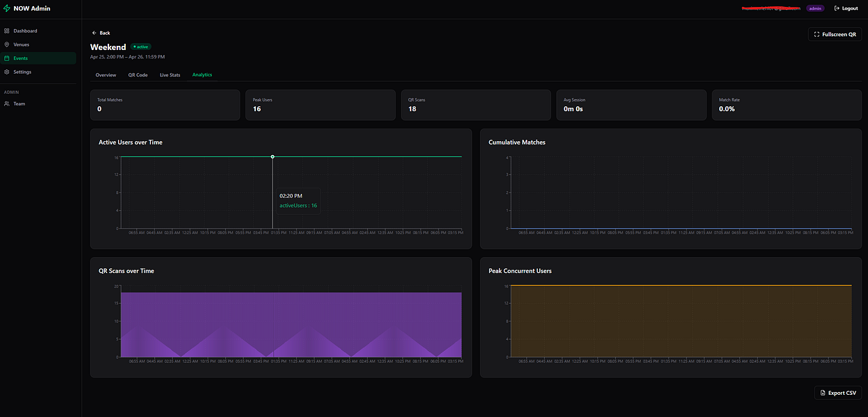Click the Back arrow icon

(x=95, y=33)
